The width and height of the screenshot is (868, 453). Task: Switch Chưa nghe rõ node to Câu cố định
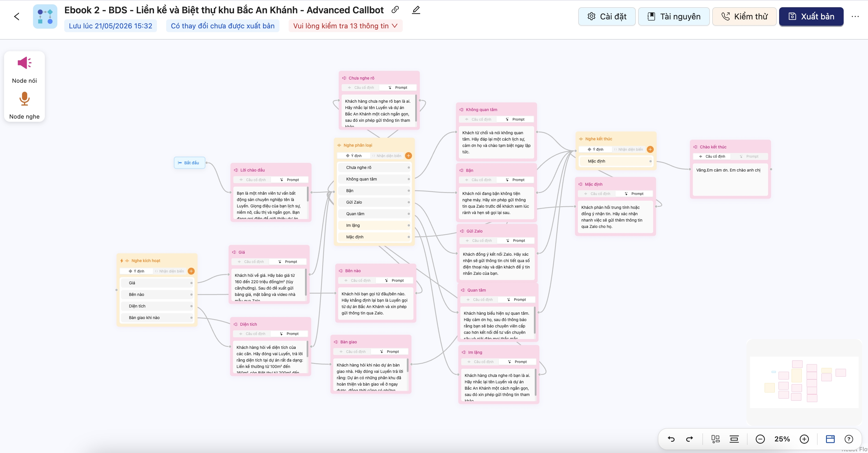click(x=361, y=87)
